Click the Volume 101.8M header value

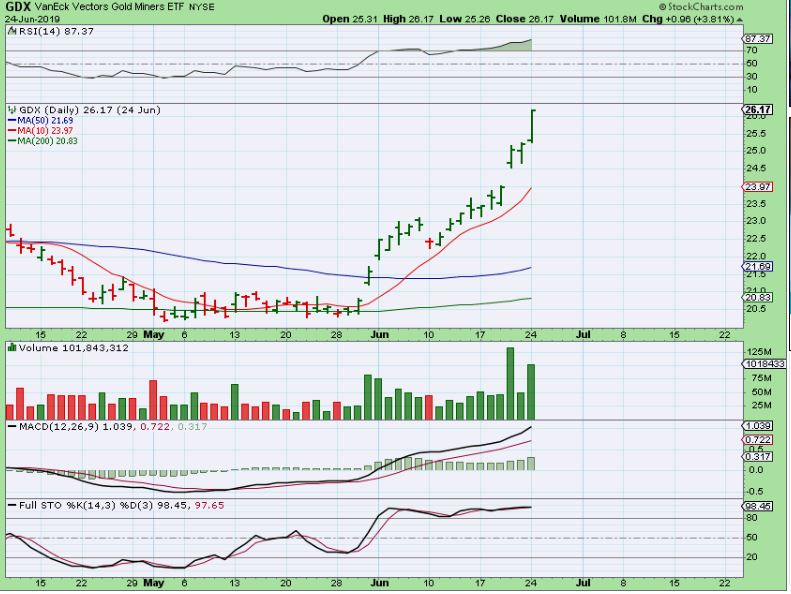tap(598, 19)
